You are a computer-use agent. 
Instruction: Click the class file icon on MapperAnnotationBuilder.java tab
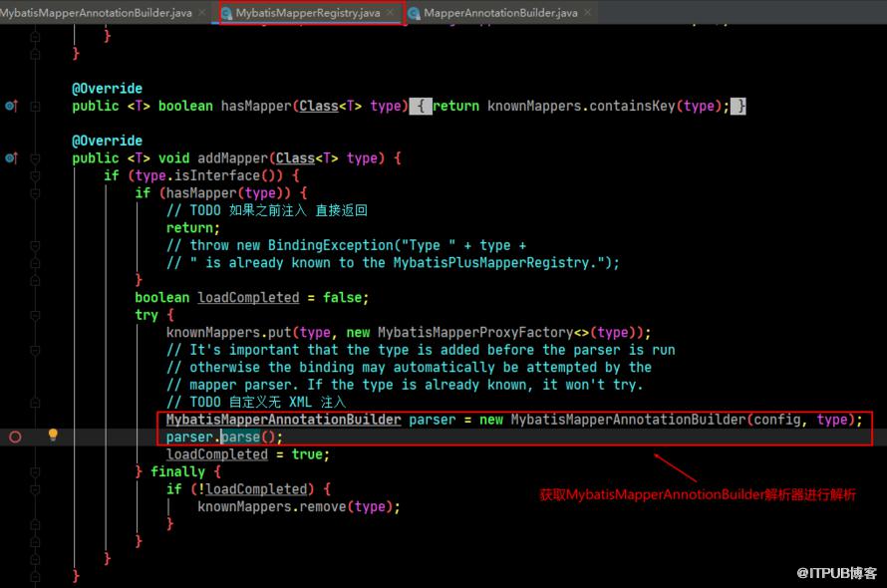414,13
